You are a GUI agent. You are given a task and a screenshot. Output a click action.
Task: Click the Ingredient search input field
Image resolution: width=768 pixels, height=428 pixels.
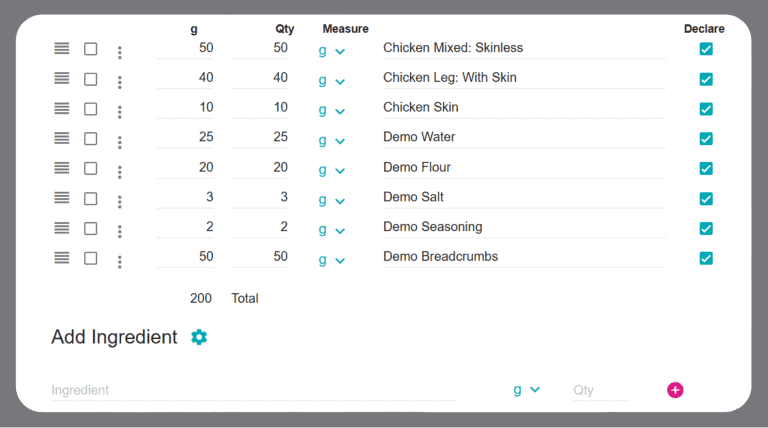[250, 390]
